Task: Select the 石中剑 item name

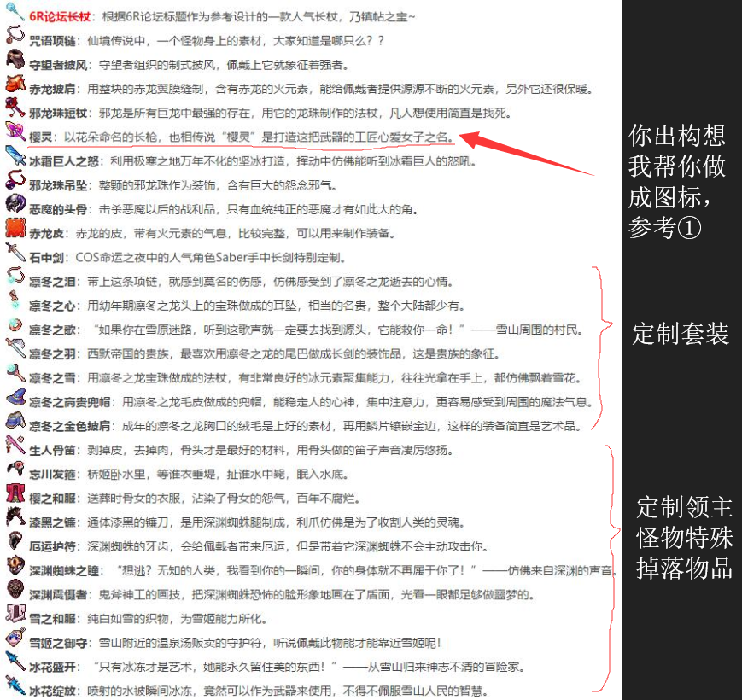Action: click(x=46, y=258)
